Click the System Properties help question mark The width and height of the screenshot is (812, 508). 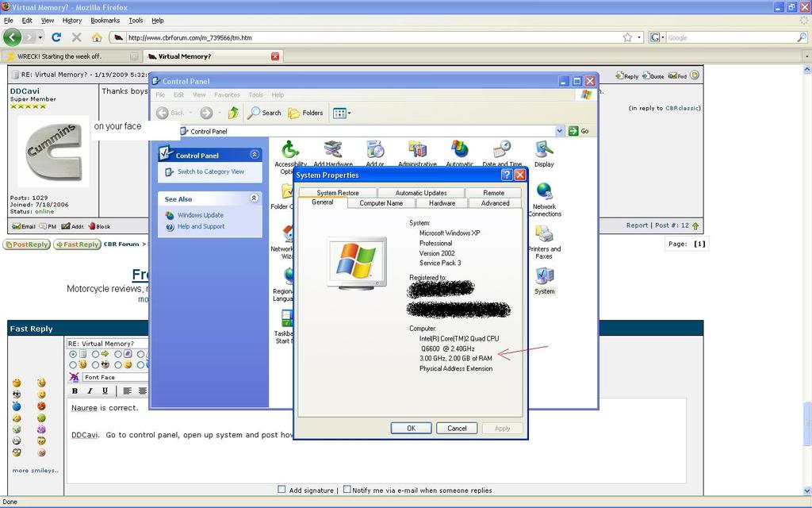point(507,175)
